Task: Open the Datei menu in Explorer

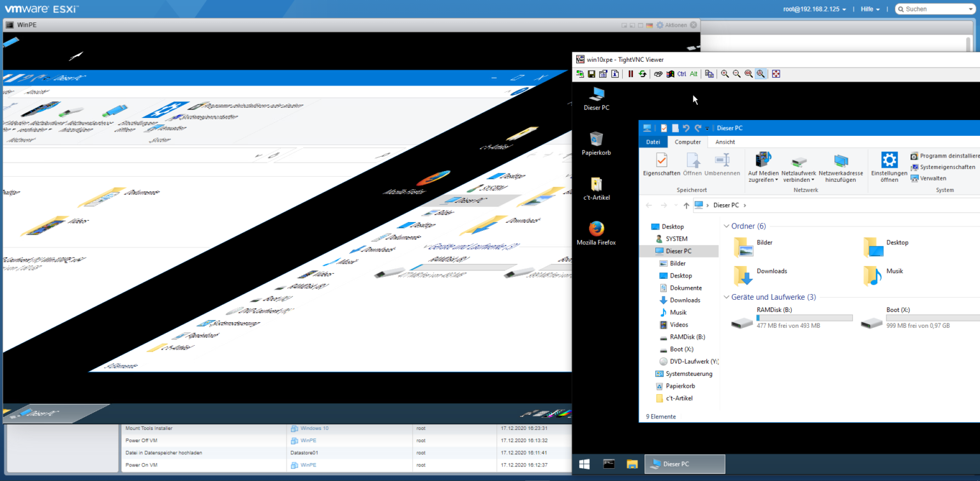Action: point(653,142)
